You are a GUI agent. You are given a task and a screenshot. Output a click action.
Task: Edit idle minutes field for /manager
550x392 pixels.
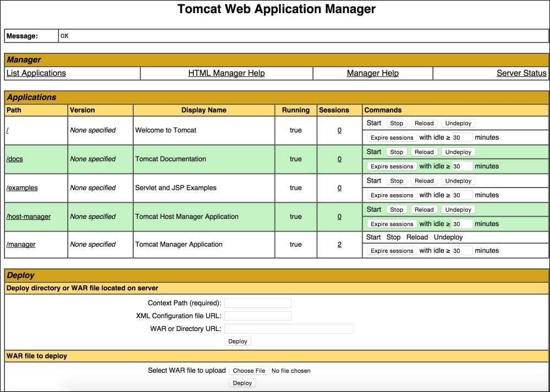tap(462, 251)
